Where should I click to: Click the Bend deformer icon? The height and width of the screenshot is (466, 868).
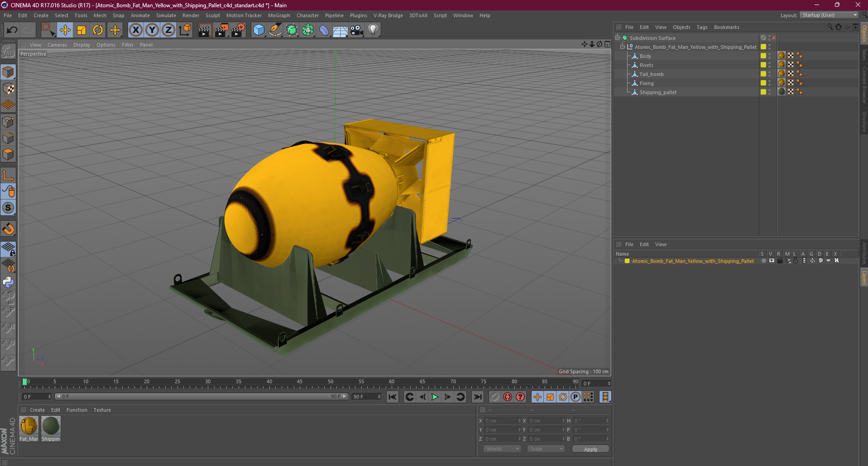point(324,30)
